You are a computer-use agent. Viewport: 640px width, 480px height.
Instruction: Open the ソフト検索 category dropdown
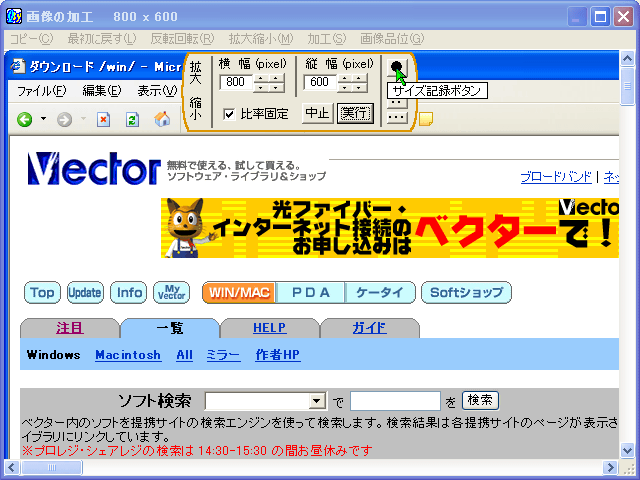[x=317, y=401]
